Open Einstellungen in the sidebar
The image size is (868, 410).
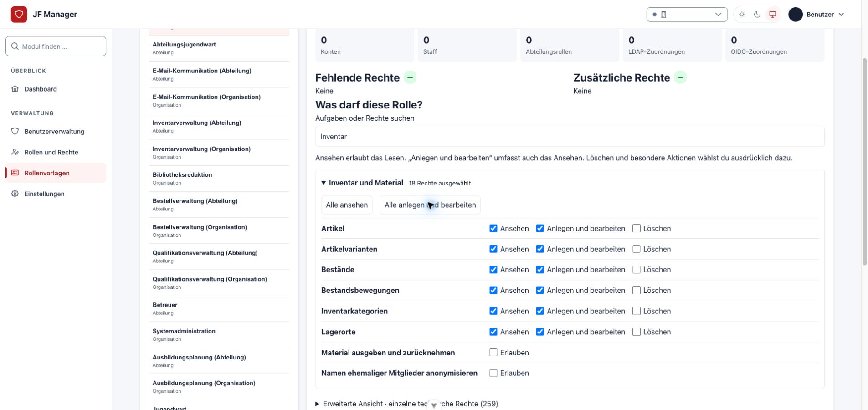pos(56,194)
